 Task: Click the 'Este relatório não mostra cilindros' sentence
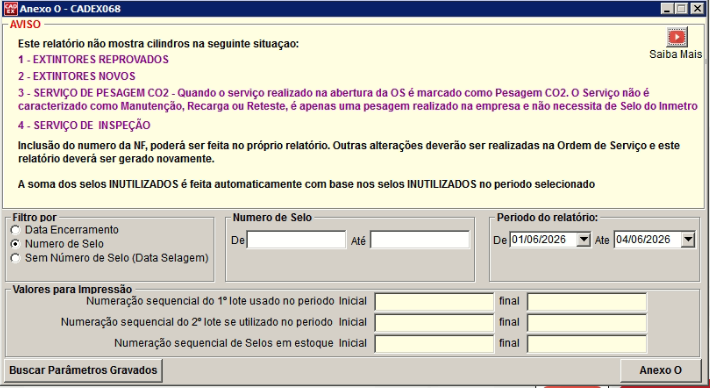[158, 44]
